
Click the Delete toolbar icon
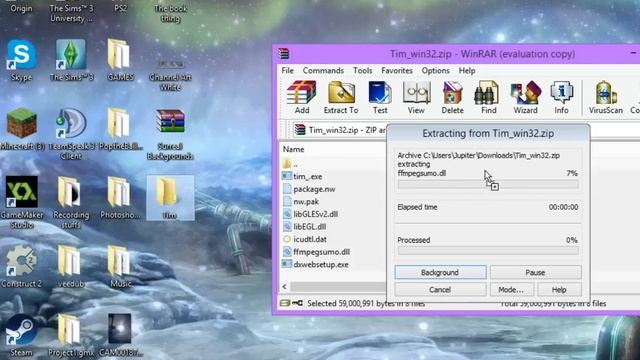point(452,97)
